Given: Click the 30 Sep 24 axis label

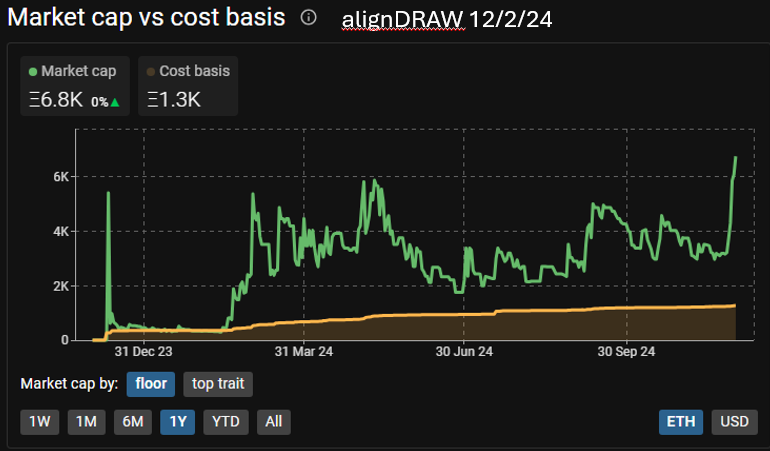Looking at the screenshot, I should (626, 352).
